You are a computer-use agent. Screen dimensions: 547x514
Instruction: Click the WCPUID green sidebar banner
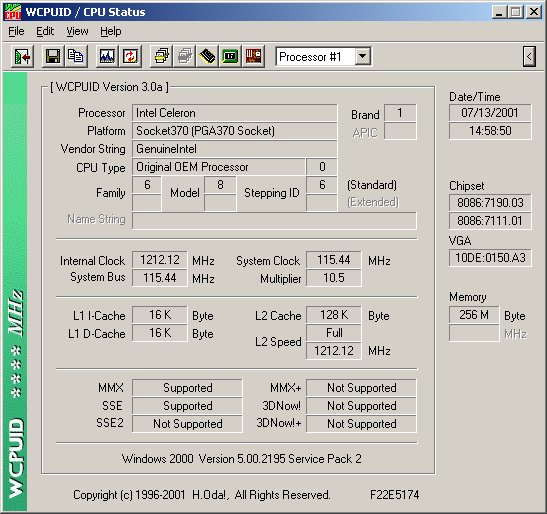tap(15, 292)
